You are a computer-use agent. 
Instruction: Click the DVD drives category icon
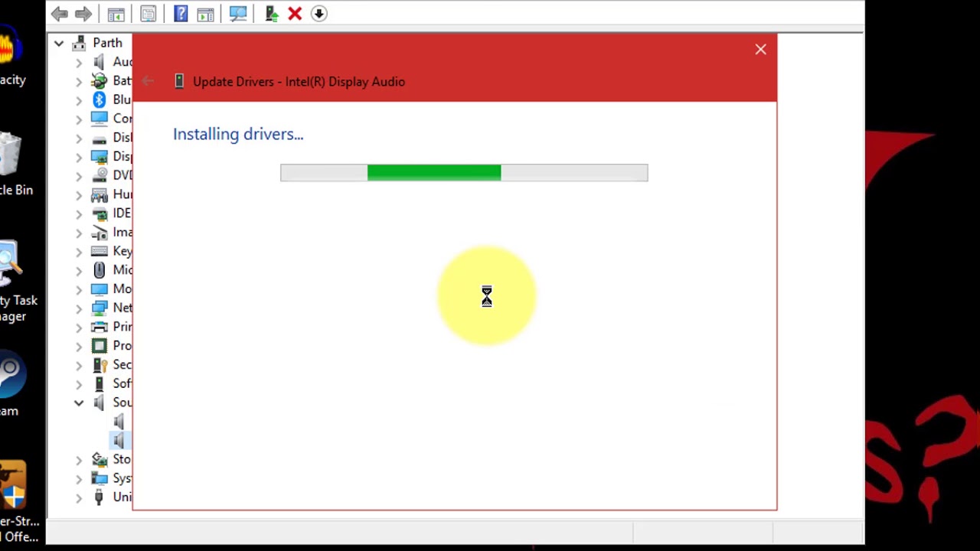click(x=99, y=175)
